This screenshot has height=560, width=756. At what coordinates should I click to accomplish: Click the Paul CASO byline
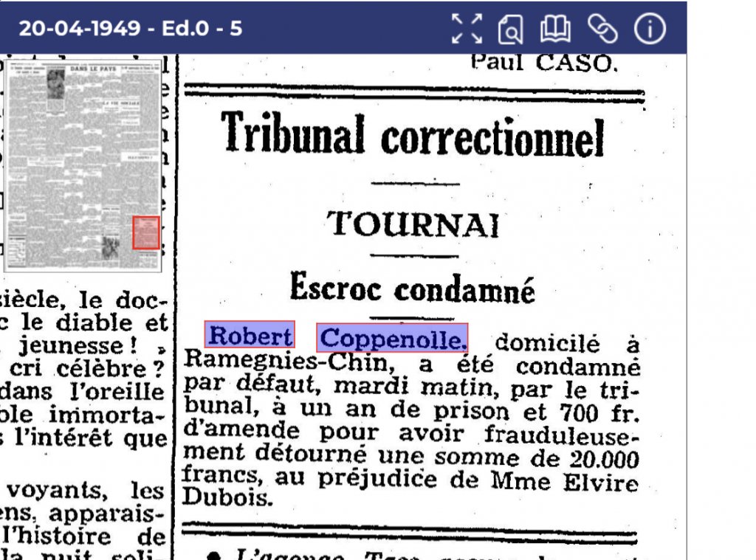coord(543,63)
